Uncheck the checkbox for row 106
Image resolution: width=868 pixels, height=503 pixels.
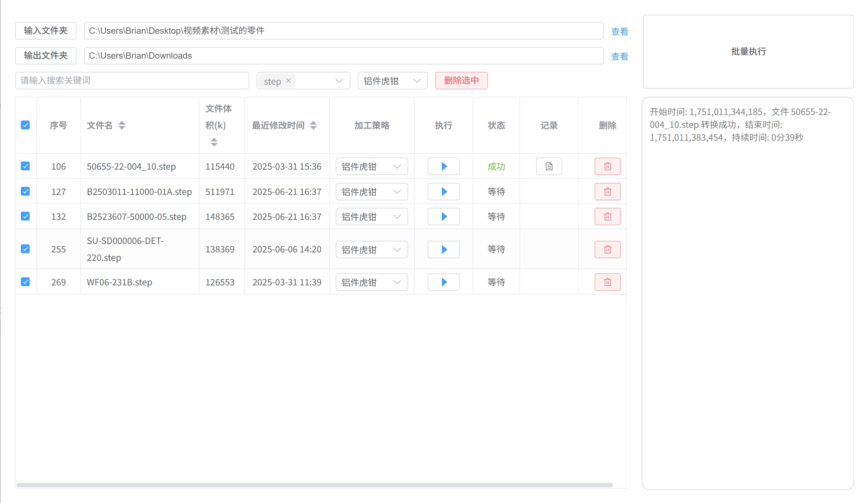click(25, 166)
